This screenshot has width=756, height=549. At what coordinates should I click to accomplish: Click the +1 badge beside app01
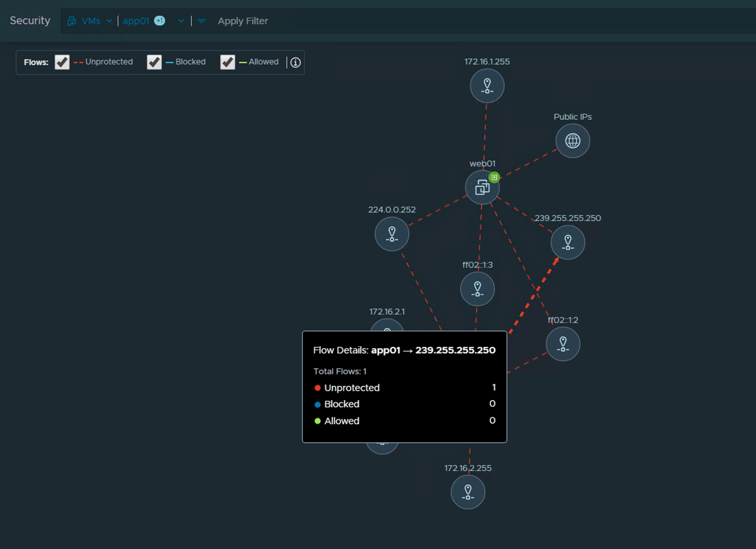point(160,21)
